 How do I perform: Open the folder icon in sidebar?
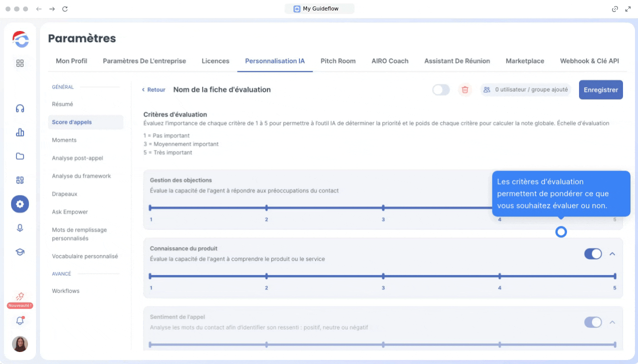point(20,156)
